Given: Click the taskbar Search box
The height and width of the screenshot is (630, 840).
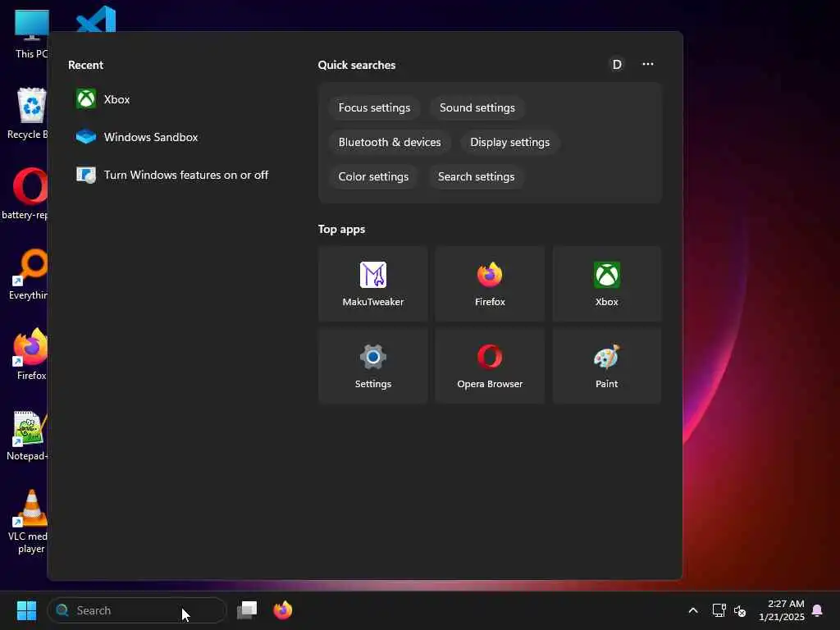Looking at the screenshot, I should 137,610.
